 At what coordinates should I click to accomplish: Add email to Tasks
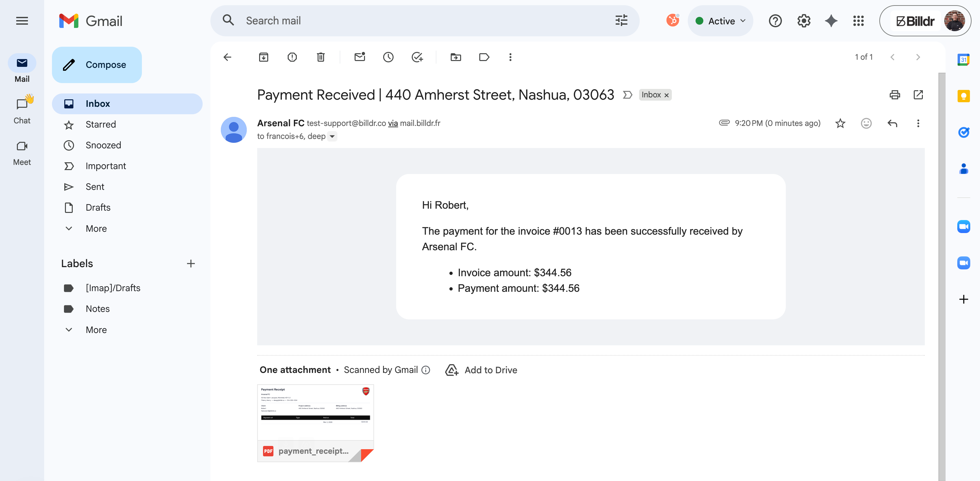click(417, 57)
